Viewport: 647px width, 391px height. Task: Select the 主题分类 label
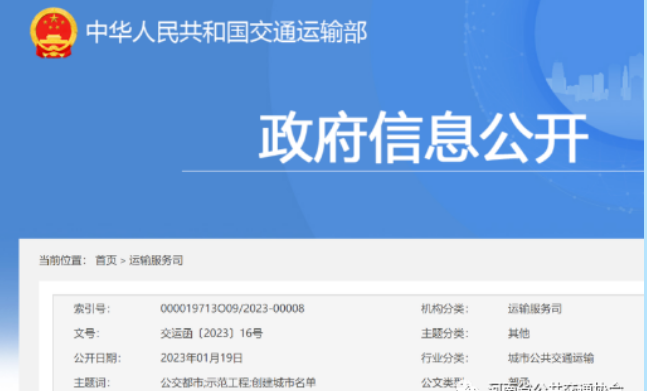[x=445, y=333]
